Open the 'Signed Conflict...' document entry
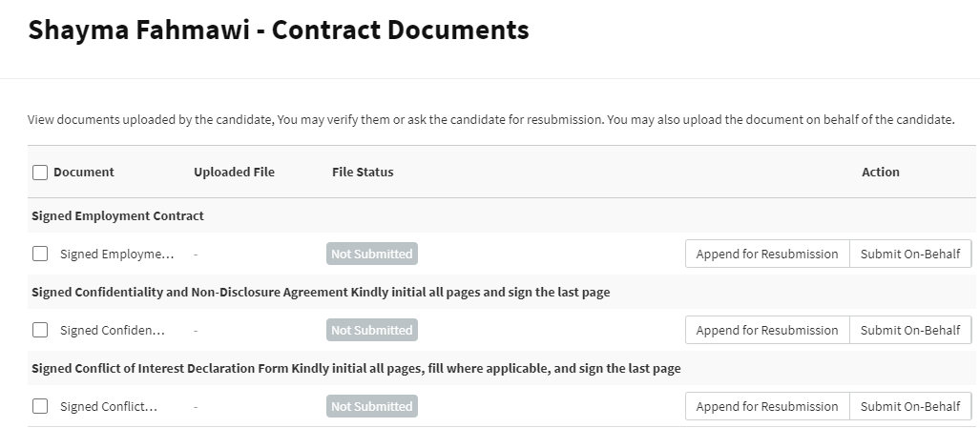980x428 pixels. 109,406
